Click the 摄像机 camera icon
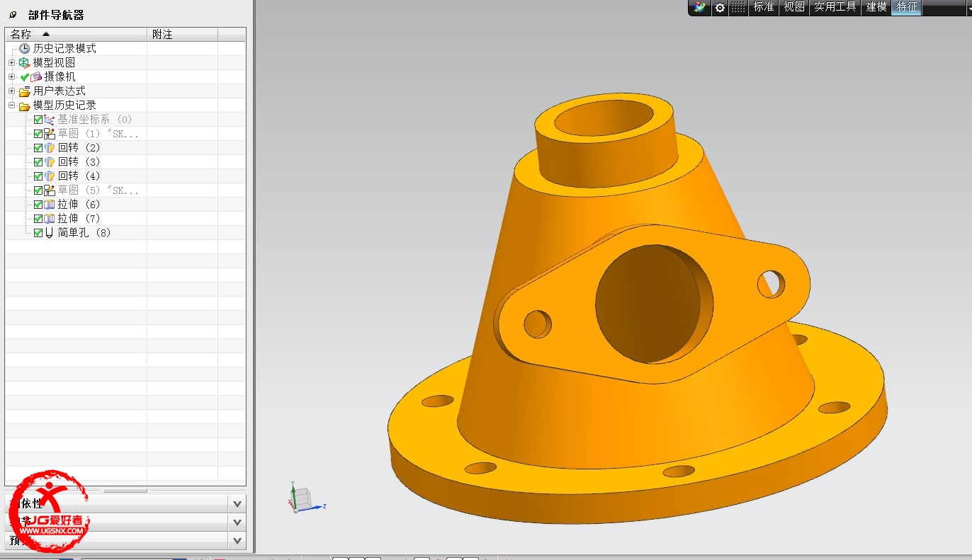This screenshot has height=560, width=972. pos(36,76)
